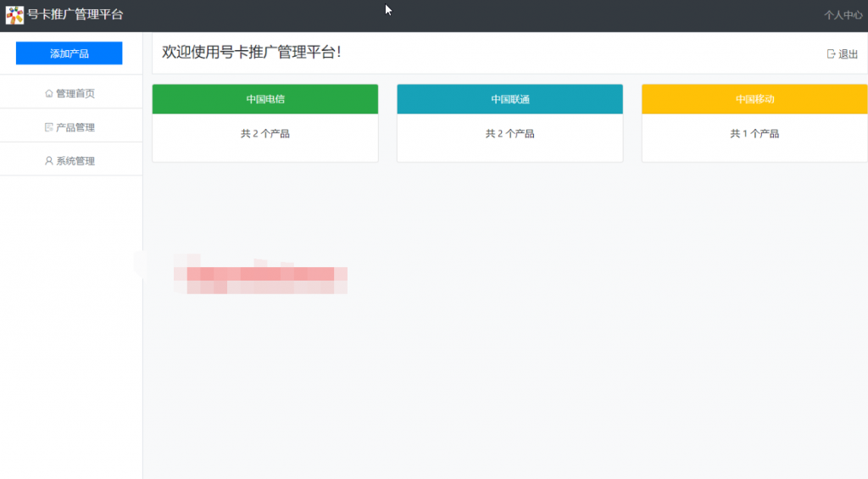
Task: Click the home icon beside 管理首页
Action: pyautogui.click(x=48, y=93)
